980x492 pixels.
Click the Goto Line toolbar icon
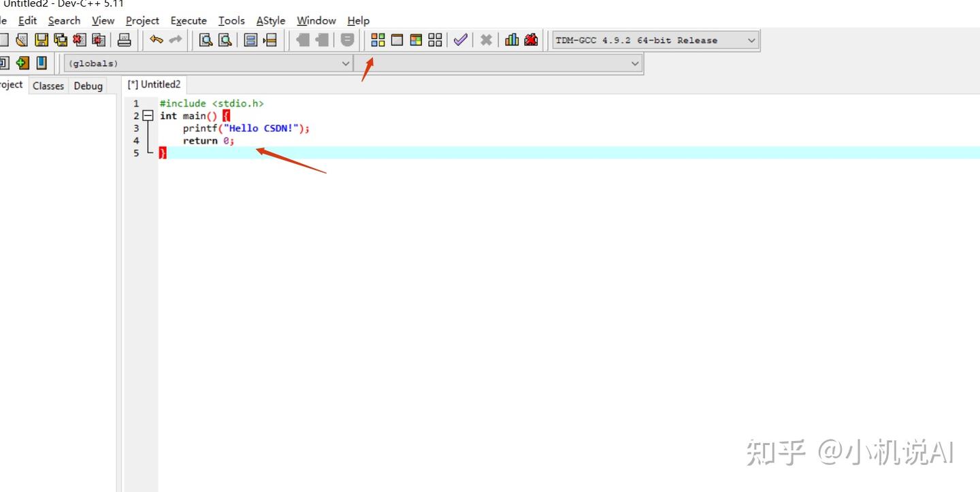pos(270,40)
